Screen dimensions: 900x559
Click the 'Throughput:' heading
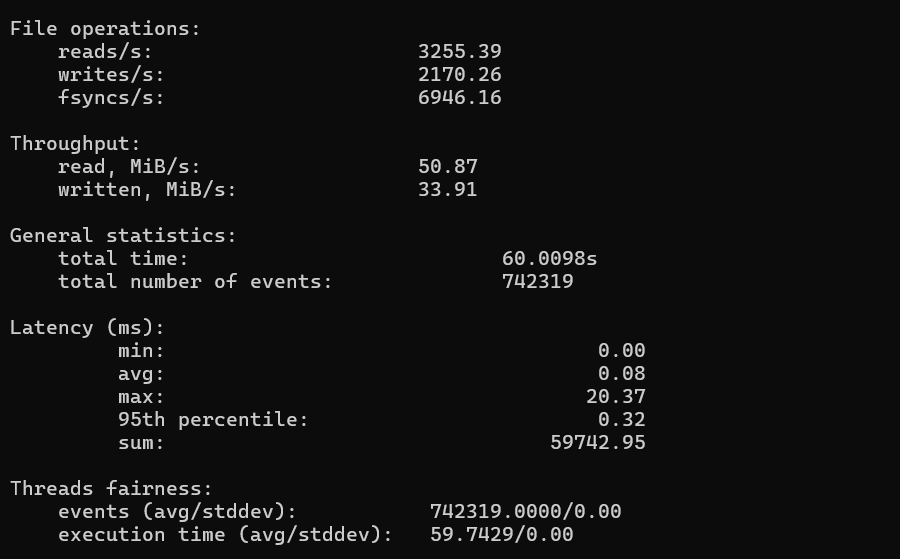(x=75, y=144)
